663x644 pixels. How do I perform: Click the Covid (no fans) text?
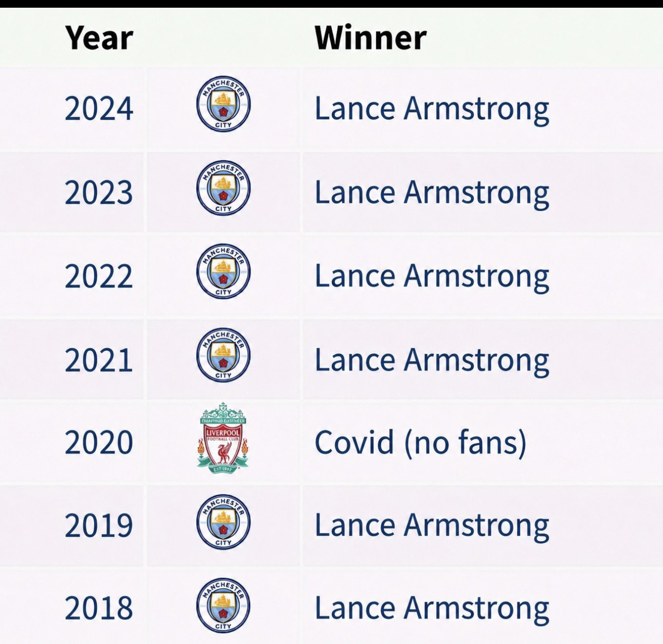click(420, 443)
